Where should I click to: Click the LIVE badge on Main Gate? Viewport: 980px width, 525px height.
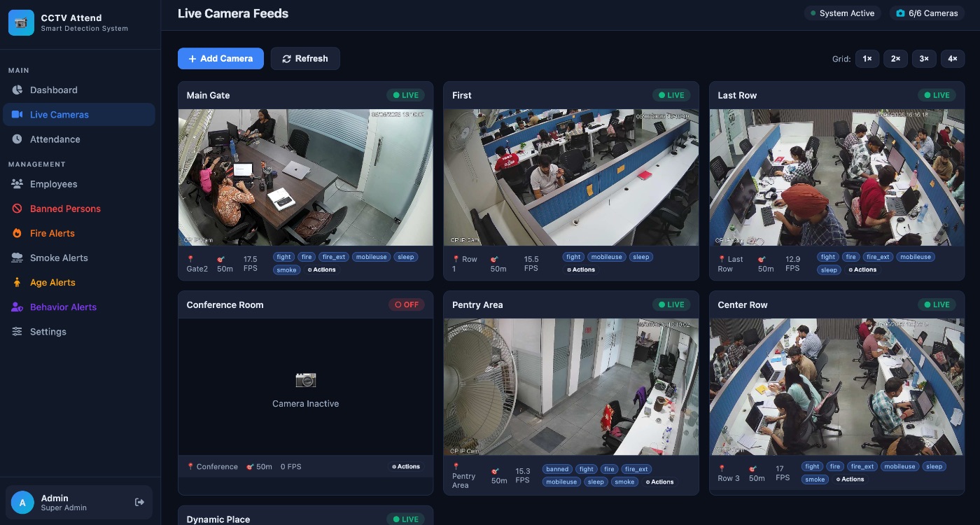click(406, 95)
